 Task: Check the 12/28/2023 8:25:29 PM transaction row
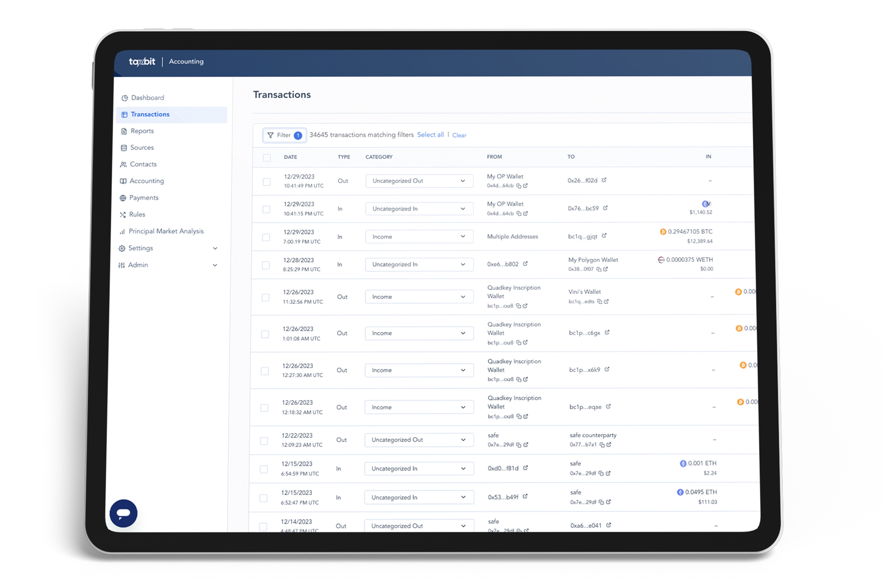point(265,265)
